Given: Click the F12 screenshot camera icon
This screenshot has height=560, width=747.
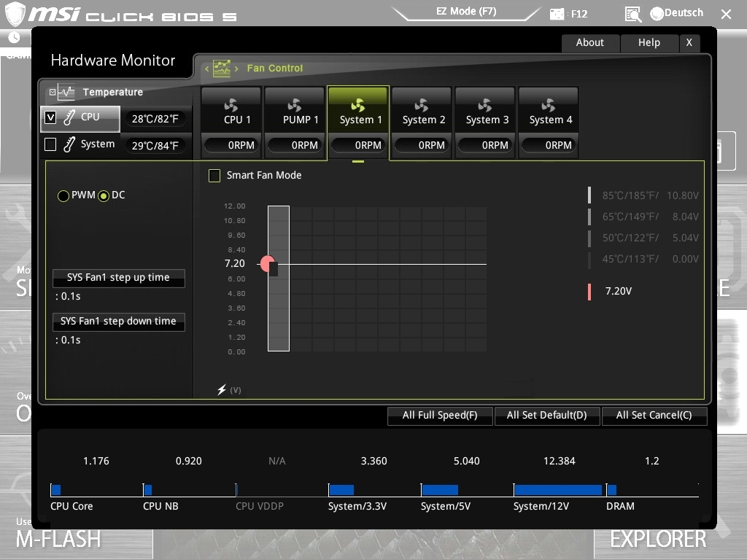Looking at the screenshot, I should click(557, 13).
